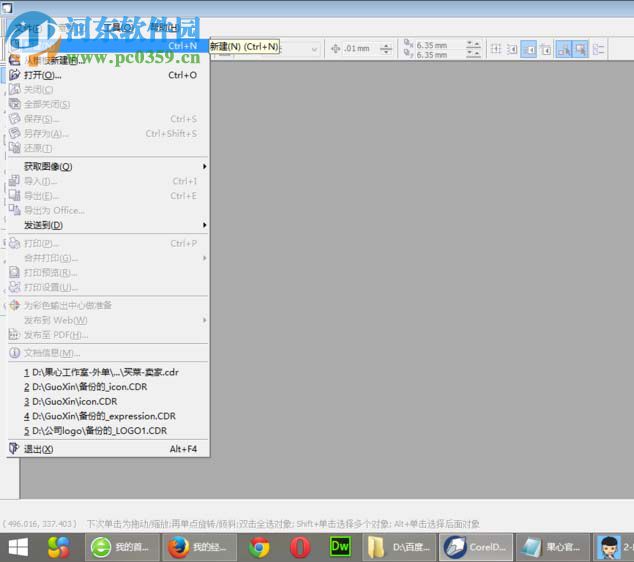Viewport: 634px width, 562px height.
Task: Open recent file 3 D:\GuoXin\icon.CDR
Action: (x=108, y=401)
